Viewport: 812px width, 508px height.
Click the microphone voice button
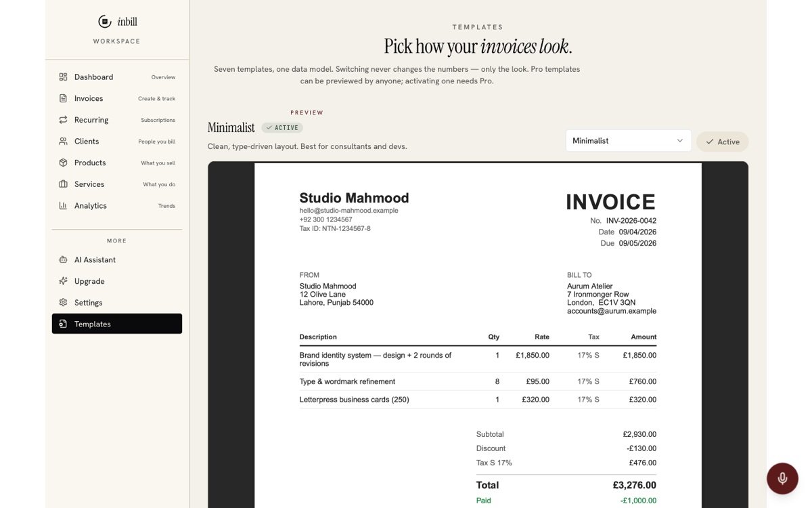click(782, 478)
